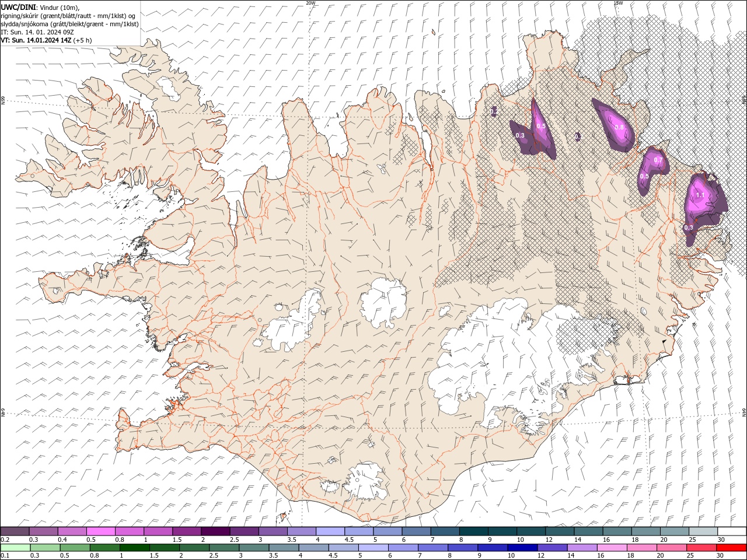This screenshot has width=747, height=560.
Task: Click the pure red 30 rain legend swatch
Action: coord(731,548)
